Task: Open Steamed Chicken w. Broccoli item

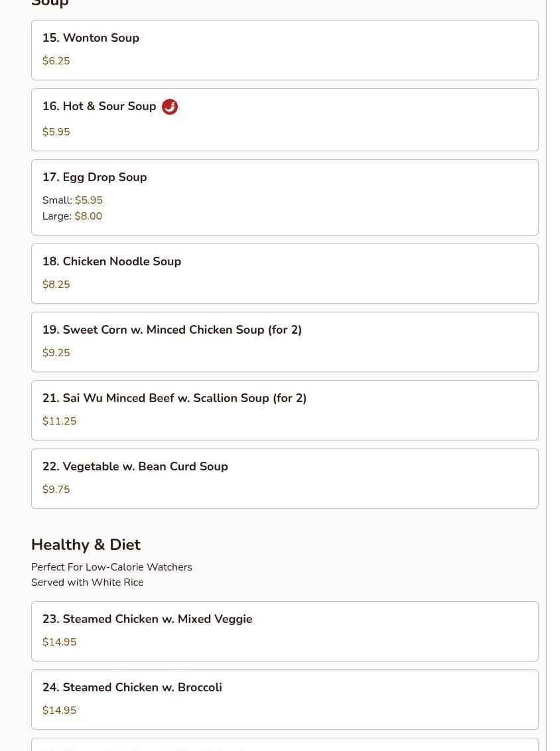Action: click(132, 687)
